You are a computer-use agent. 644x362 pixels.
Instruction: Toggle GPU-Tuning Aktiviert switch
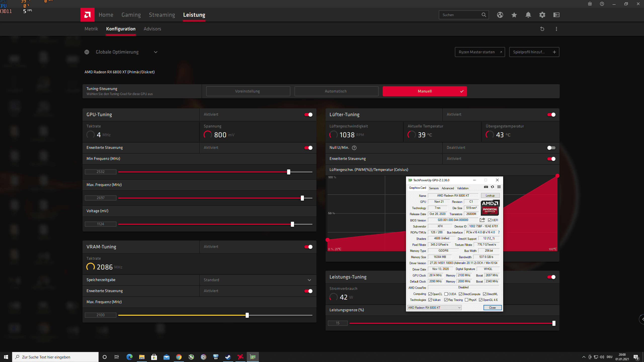pyautogui.click(x=308, y=115)
